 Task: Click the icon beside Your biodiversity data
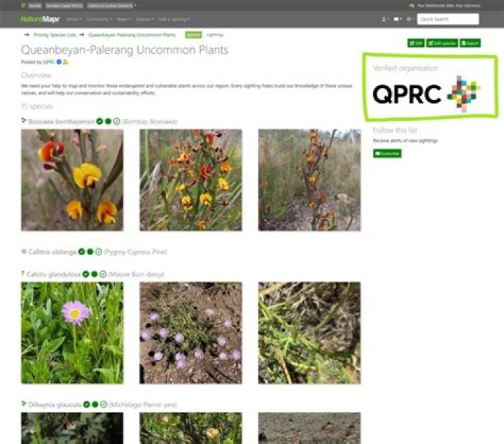(x=412, y=6)
